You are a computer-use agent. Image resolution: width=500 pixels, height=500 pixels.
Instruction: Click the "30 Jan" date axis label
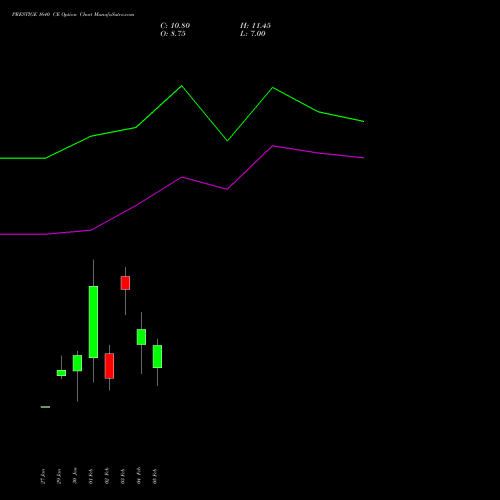click(x=75, y=476)
